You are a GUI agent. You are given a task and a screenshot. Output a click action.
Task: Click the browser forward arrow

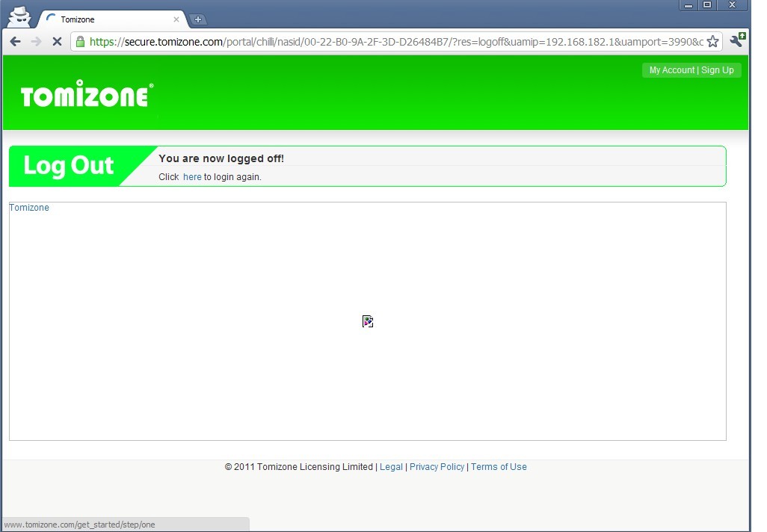coord(36,42)
